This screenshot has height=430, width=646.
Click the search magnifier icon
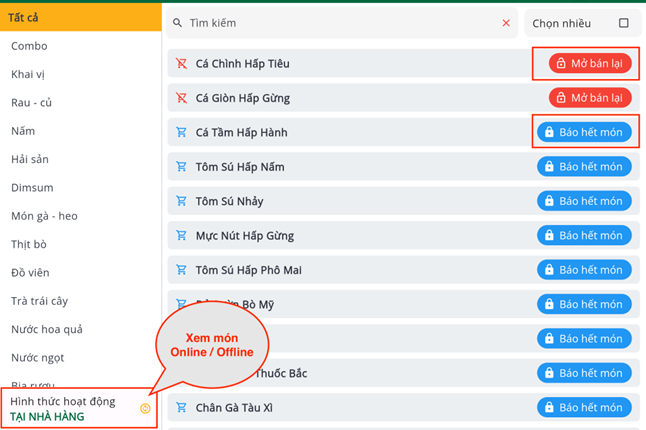click(x=177, y=23)
